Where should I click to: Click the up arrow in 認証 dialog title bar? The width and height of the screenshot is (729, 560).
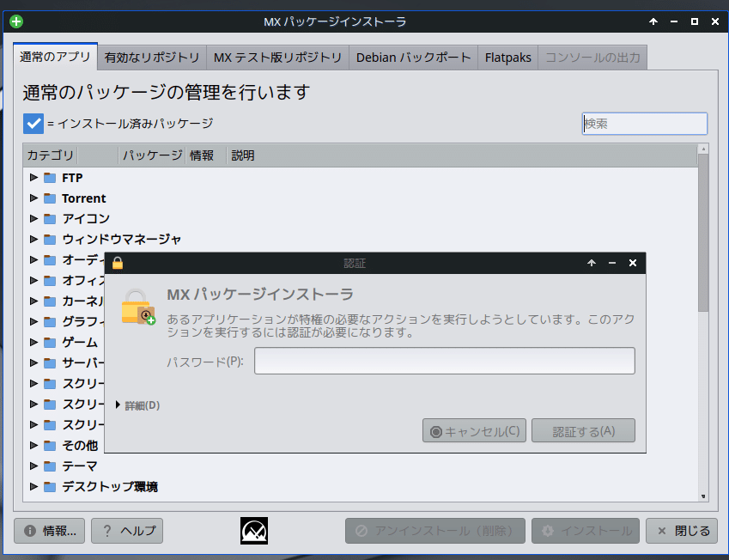592,263
